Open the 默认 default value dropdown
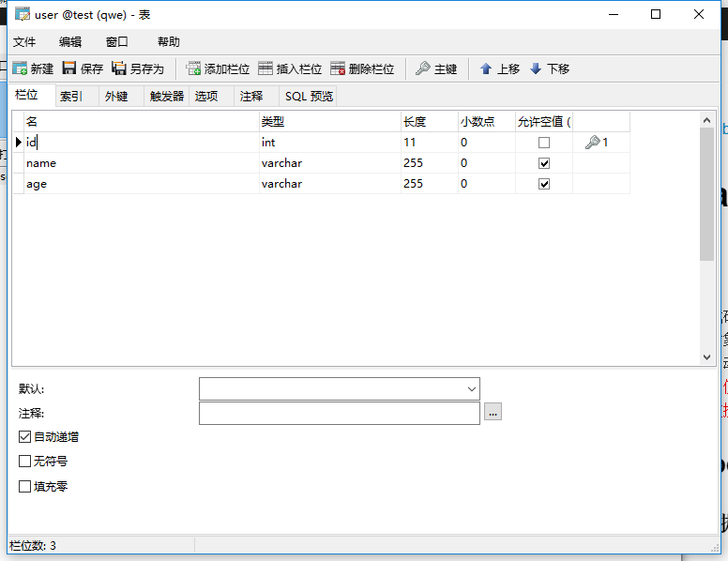Image resolution: width=728 pixels, height=561 pixels. pyautogui.click(x=471, y=388)
